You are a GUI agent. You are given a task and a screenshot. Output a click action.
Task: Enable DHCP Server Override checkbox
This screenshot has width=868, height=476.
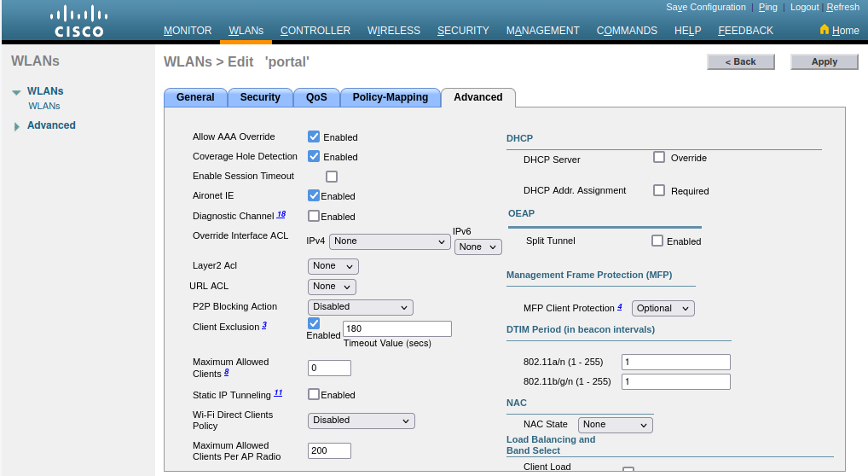coord(659,157)
